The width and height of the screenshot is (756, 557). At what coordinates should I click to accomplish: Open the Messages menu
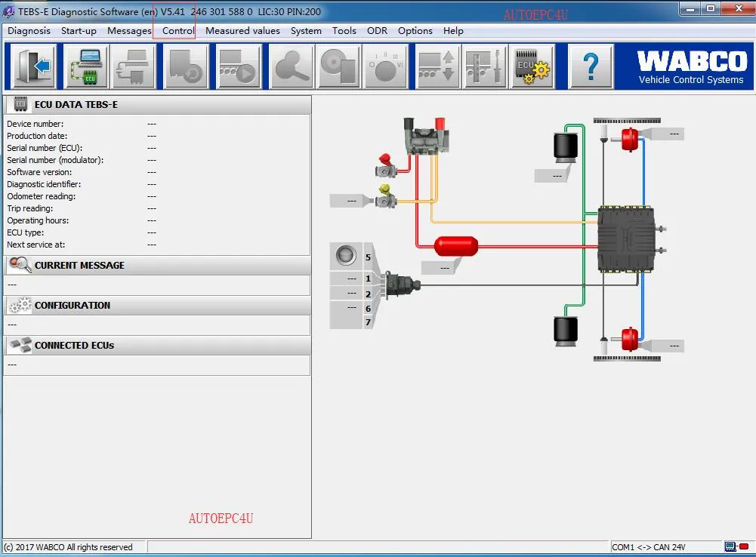(129, 31)
